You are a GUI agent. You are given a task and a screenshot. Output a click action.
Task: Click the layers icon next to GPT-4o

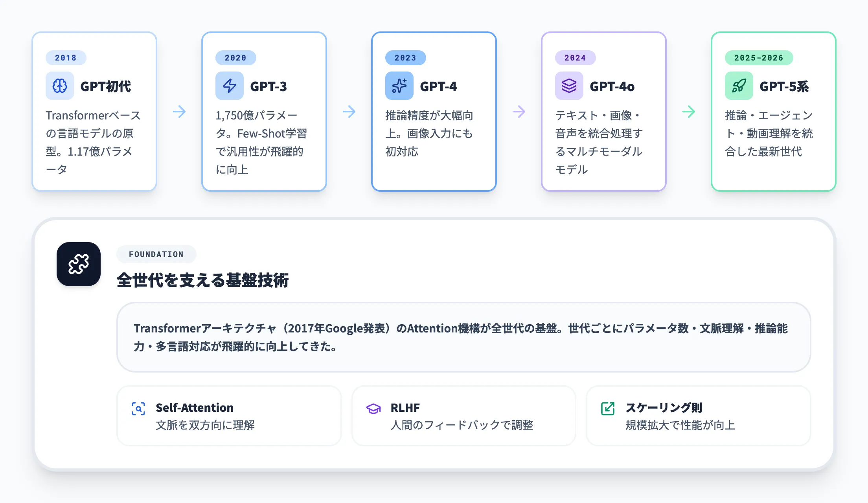click(568, 86)
